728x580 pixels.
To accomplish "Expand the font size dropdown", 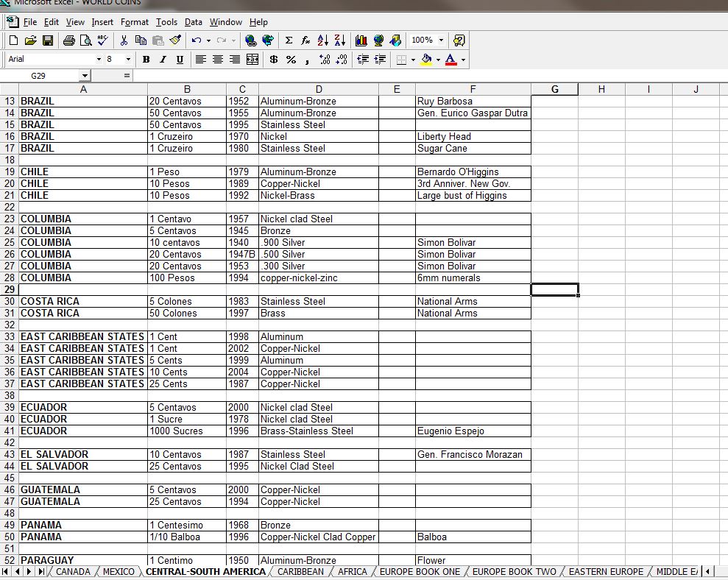I will tap(128, 60).
